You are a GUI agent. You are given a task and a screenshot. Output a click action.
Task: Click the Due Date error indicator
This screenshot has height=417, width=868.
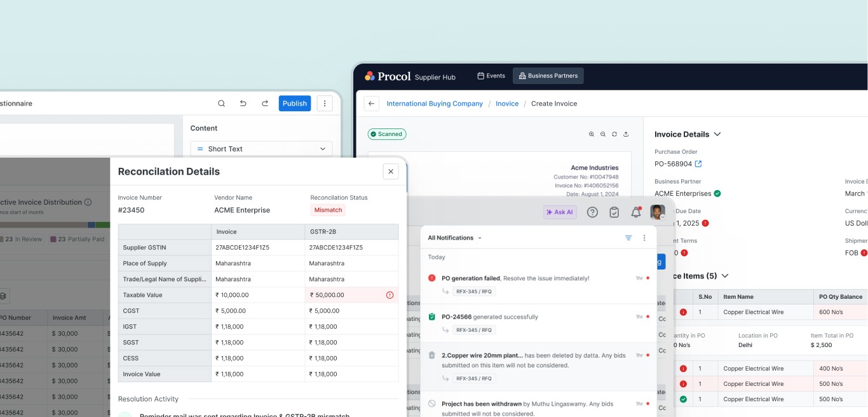coord(705,223)
